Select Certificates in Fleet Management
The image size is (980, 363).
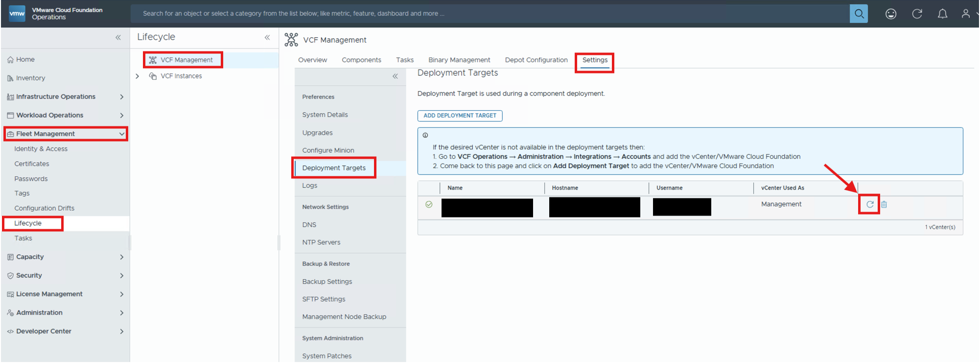pos(32,164)
